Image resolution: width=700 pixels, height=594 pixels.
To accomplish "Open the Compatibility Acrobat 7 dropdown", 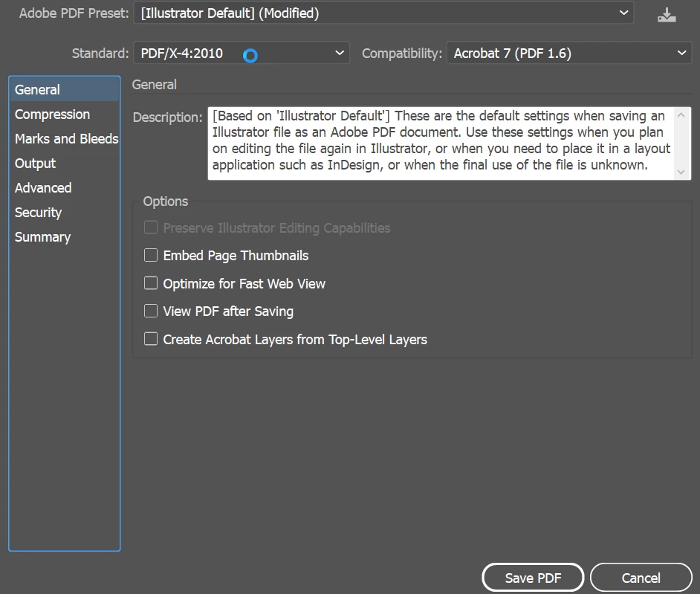I will [569, 53].
